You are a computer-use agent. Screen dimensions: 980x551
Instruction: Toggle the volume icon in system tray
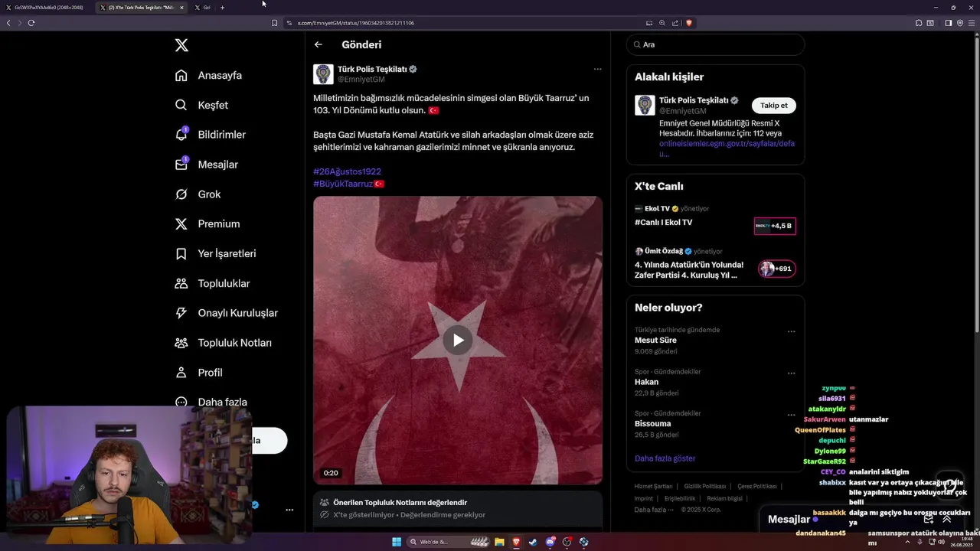pos(941,542)
